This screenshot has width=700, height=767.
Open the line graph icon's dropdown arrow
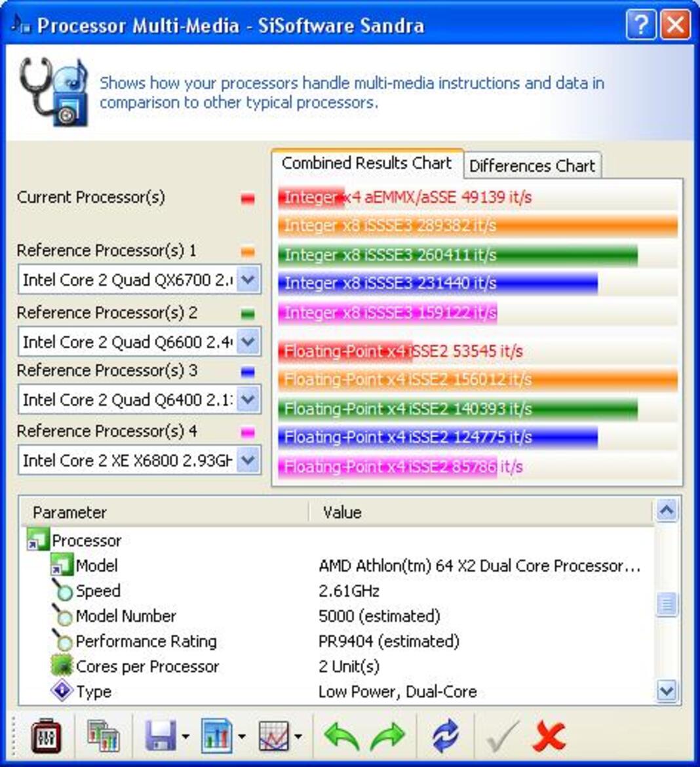(298, 736)
